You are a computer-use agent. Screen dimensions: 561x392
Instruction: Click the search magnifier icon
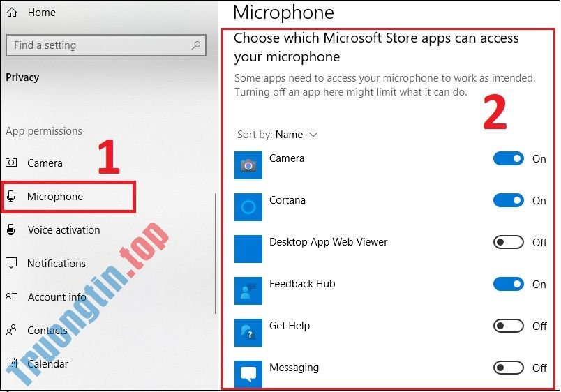click(x=195, y=45)
